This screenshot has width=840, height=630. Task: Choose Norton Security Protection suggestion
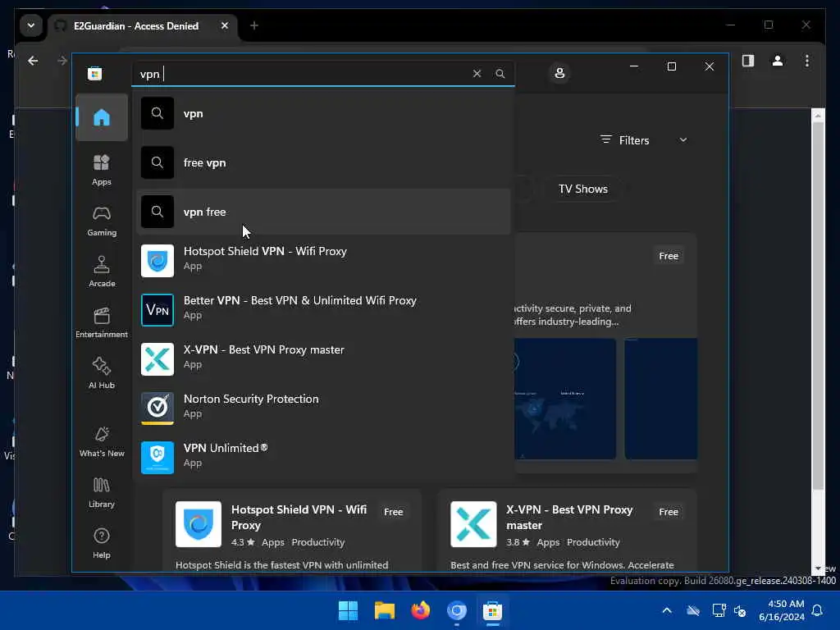(x=323, y=409)
